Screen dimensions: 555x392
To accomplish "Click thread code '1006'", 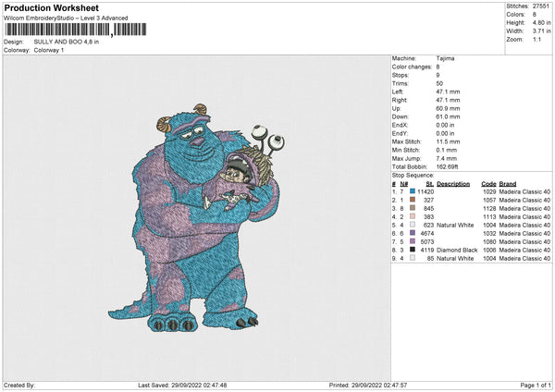I will pos(489,251).
